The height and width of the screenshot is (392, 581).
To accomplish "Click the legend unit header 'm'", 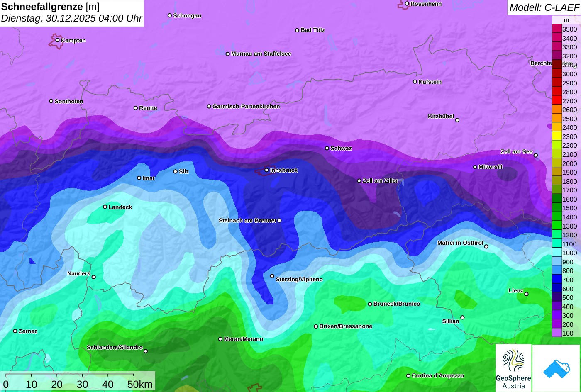I will (x=566, y=20).
